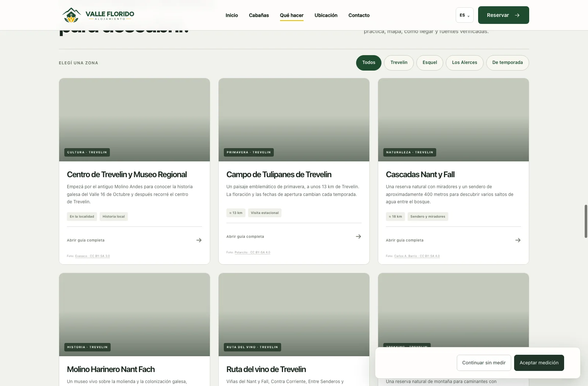This screenshot has height=386, width=588.
Task: Click the Carlos A. Barrio photo credit
Action: [417, 256]
